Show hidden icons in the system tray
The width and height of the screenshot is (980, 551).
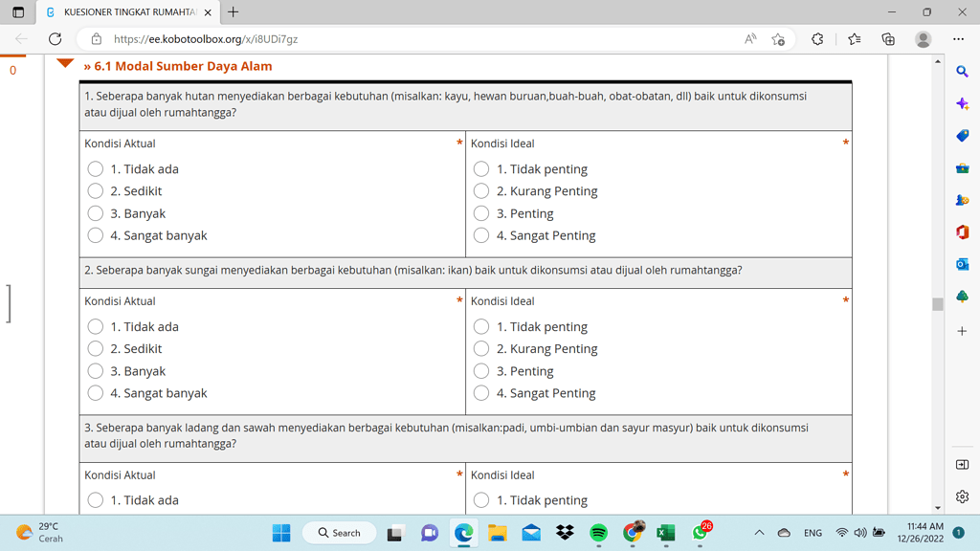(x=759, y=533)
